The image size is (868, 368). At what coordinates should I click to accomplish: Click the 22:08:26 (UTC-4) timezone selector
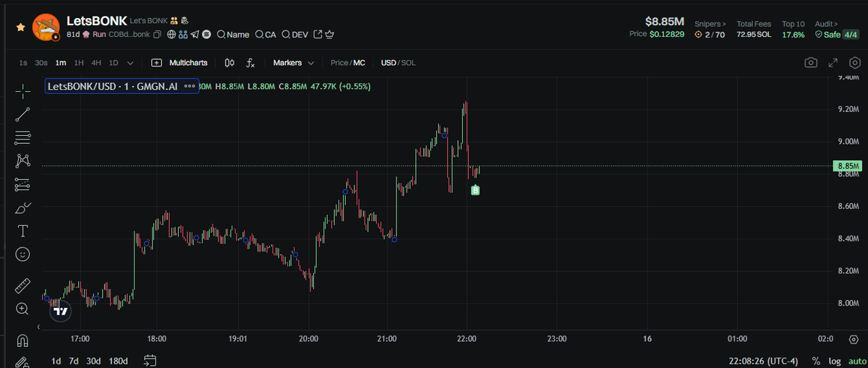765,361
